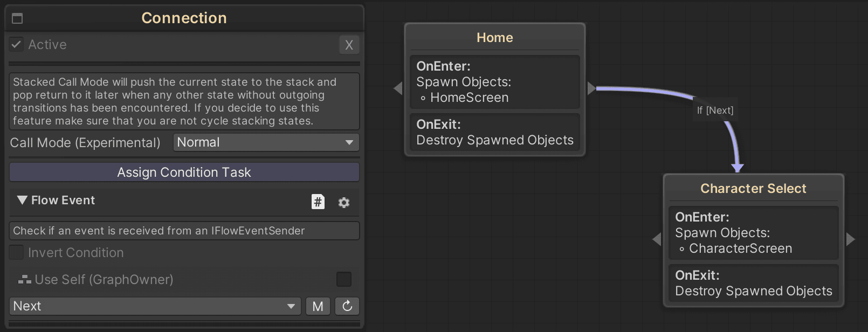Remove connection with the X button
The height and width of the screenshot is (332, 868).
(349, 45)
